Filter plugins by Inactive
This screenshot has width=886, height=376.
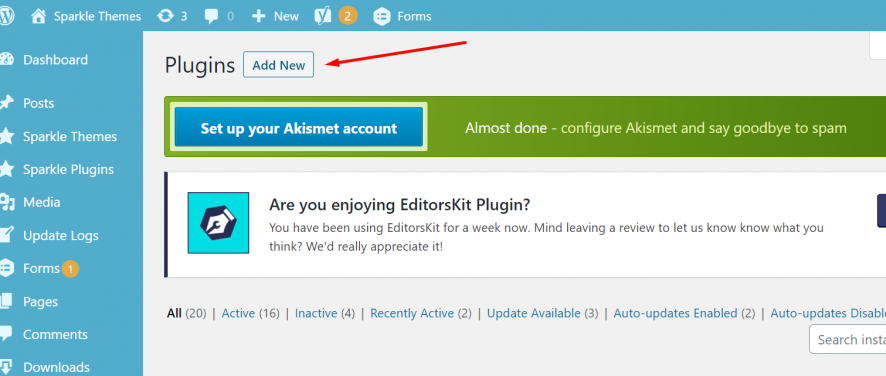(x=316, y=313)
